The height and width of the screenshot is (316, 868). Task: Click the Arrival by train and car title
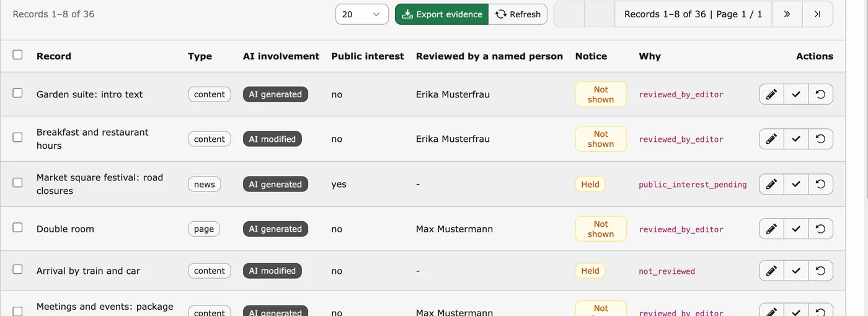click(x=88, y=271)
